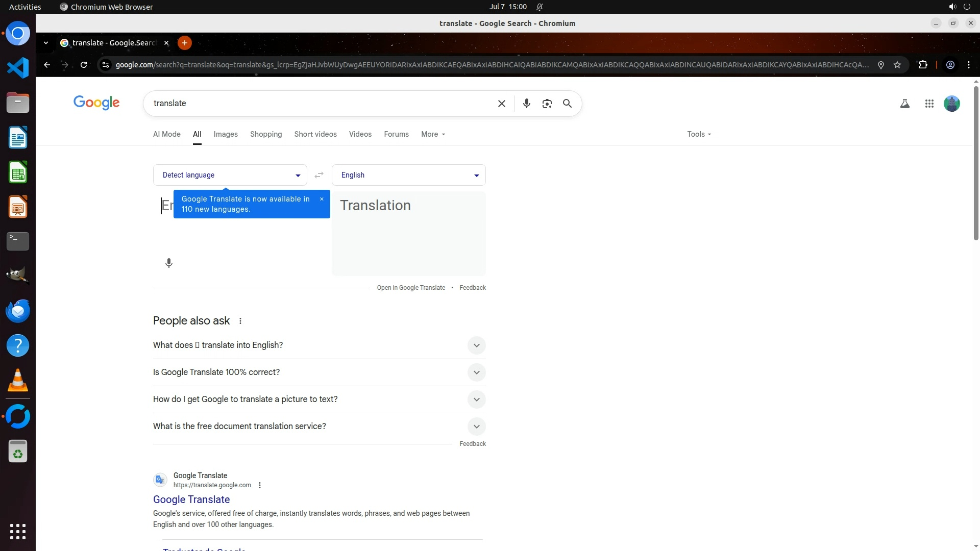This screenshot has width=980, height=551.
Task: Open the English target language dropdown
Action: click(408, 175)
